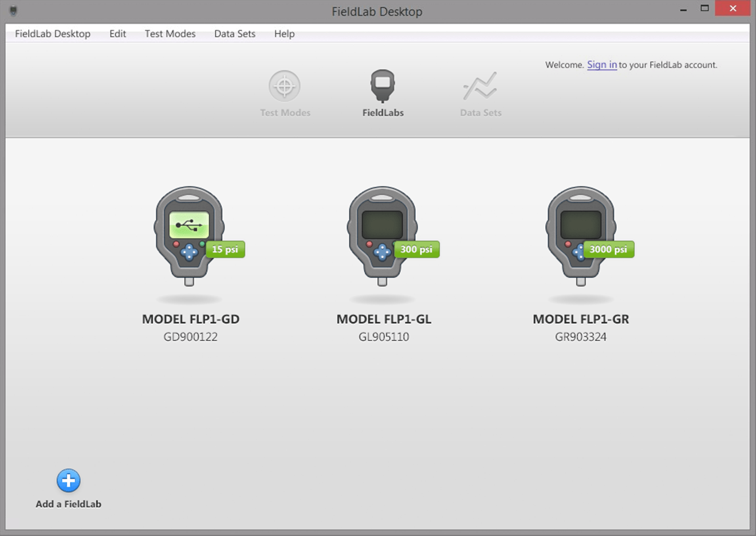This screenshot has height=536, width=756.
Task: Click the Sign in link
Action: tap(601, 65)
